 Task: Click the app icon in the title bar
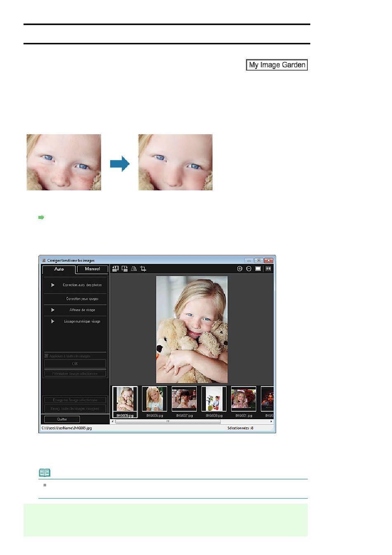(44, 261)
